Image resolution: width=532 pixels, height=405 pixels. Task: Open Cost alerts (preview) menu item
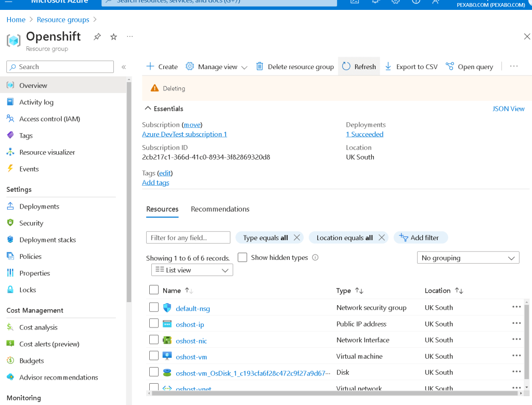[49, 344]
